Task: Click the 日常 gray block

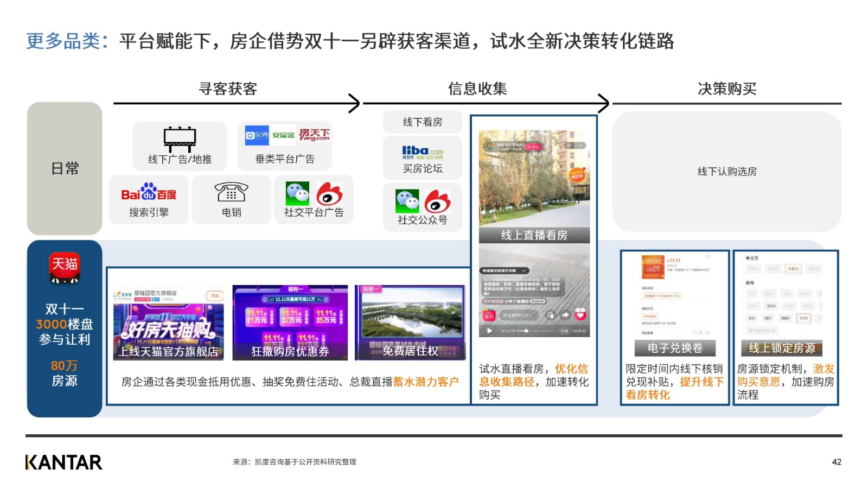Action: point(65,168)
